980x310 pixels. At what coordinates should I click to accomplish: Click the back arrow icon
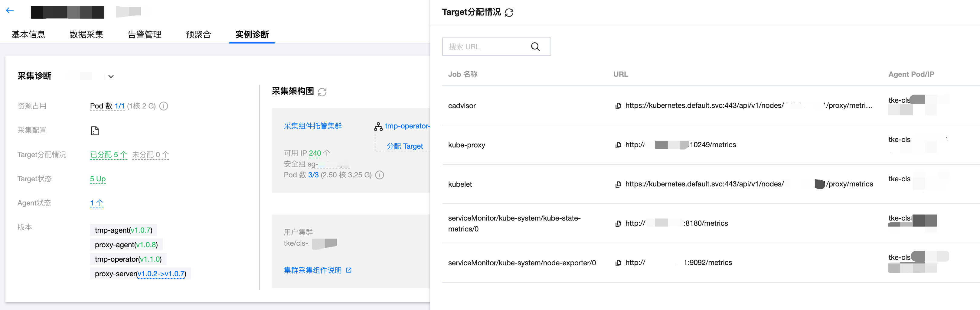10,11
